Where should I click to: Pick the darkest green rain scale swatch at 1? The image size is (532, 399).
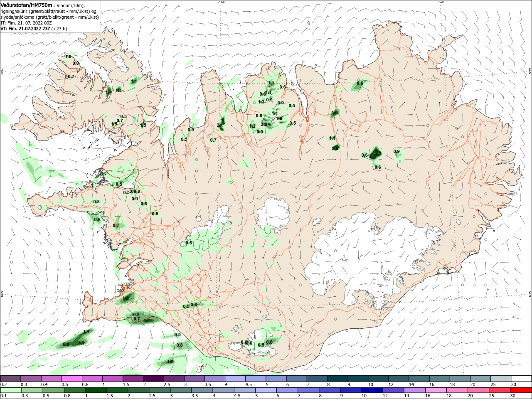click(96, 390)
